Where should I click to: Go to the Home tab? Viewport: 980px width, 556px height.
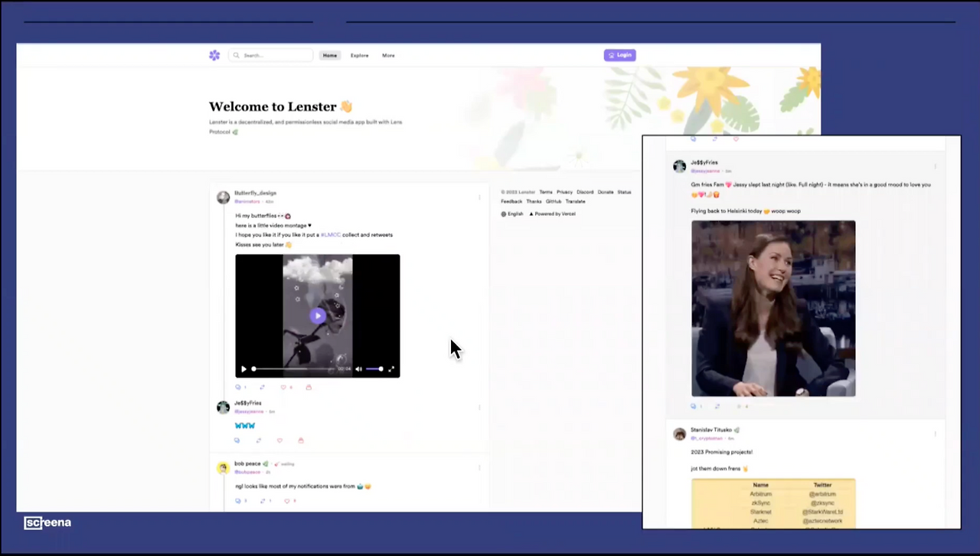(330, 55)
